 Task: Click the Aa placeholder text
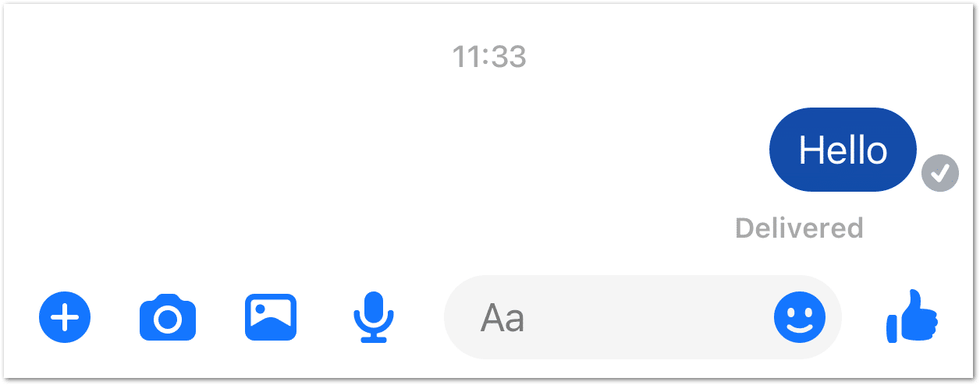coord(502,318)
